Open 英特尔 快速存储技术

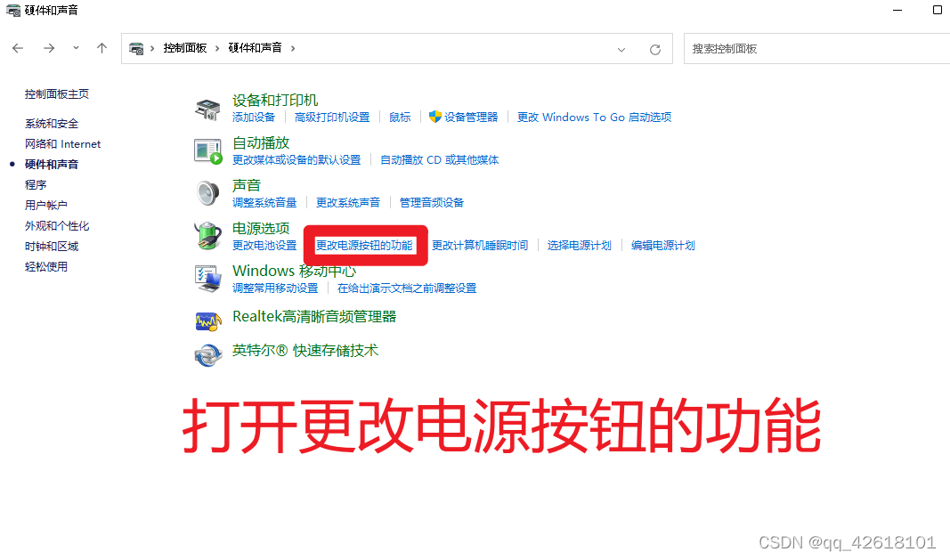pyautogui.click(x=305, y=351)
